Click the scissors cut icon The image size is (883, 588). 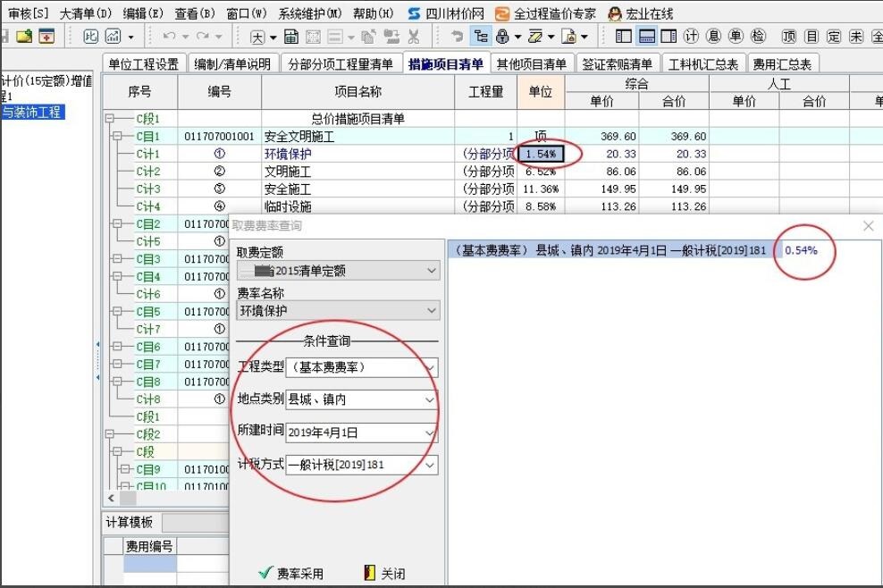pos(414,38)
